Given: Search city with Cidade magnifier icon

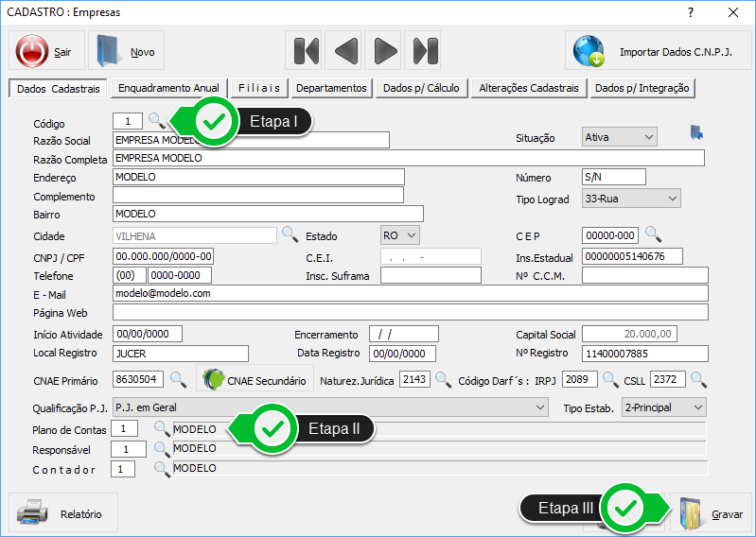Looking at the screenshot, I should (x=290, y=234).
